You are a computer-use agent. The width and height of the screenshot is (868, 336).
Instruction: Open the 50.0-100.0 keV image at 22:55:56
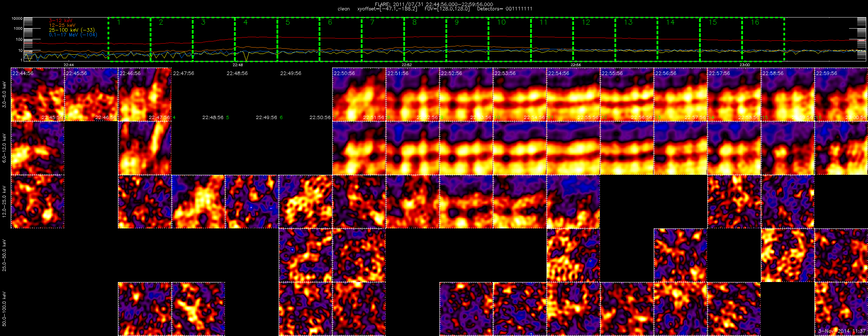point(627,309)
